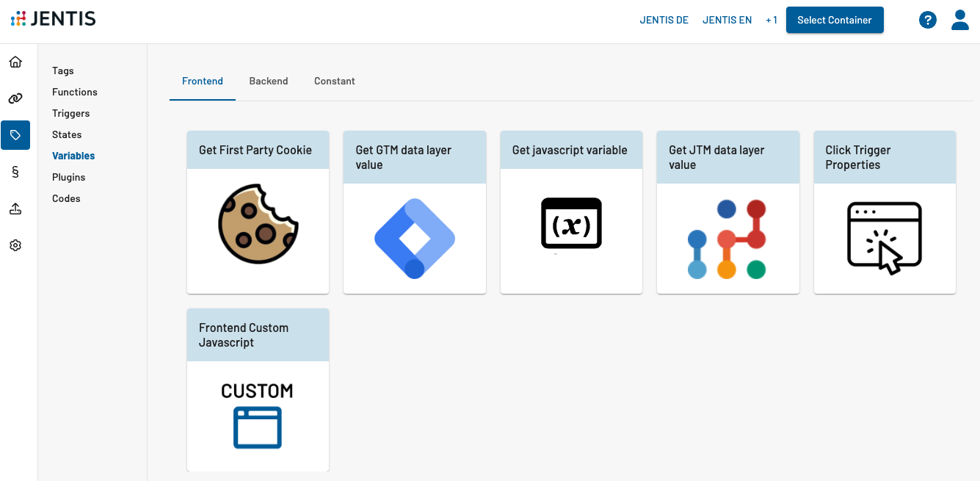Select the tag icon in sidebar

[15, 135]
